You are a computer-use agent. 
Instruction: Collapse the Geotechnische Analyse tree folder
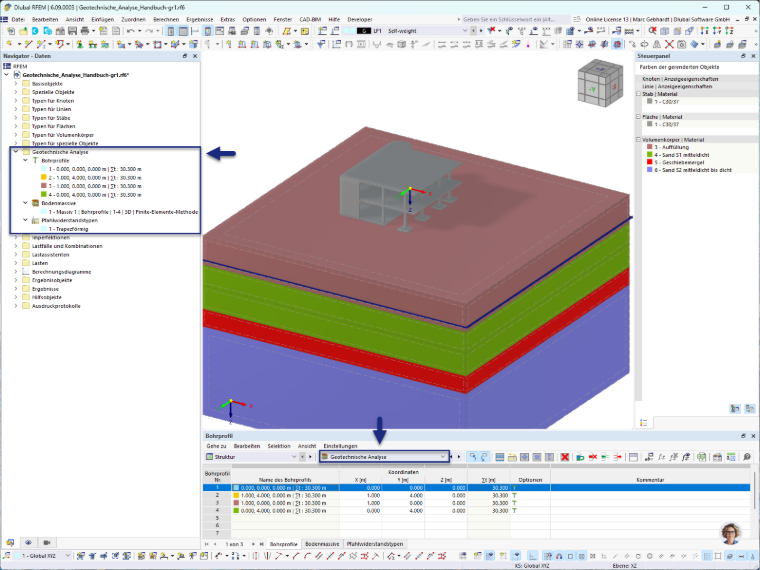16,152
